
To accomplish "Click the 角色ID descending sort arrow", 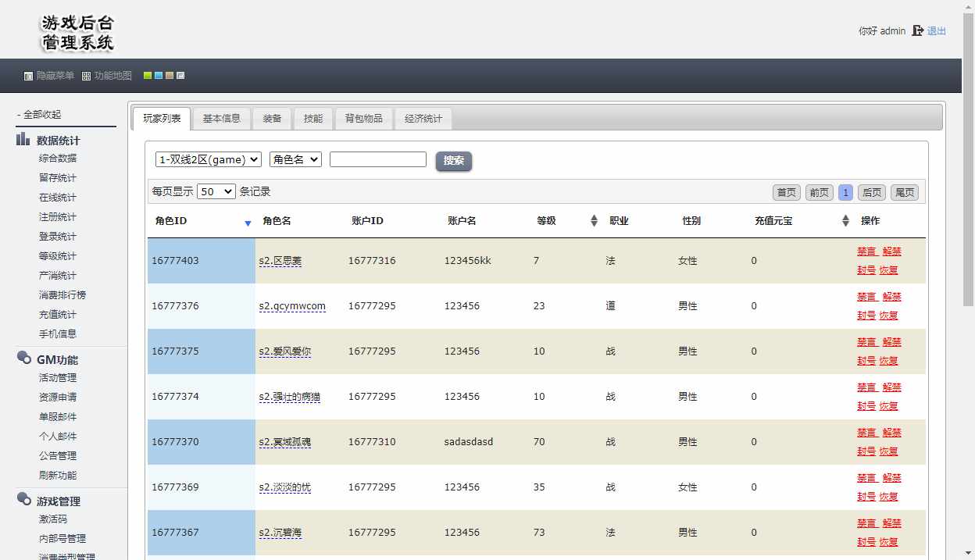I will 248,223.
